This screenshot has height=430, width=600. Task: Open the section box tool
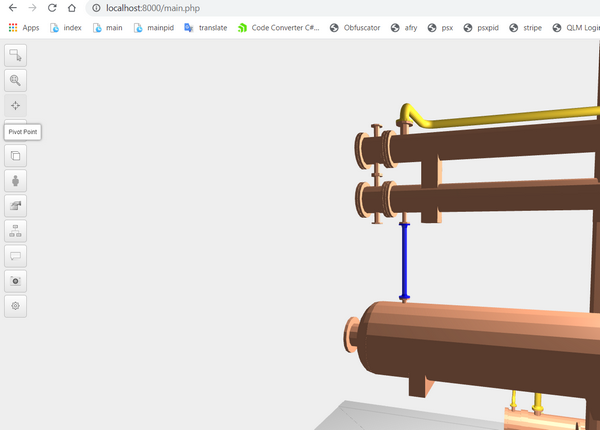point(16,155)
